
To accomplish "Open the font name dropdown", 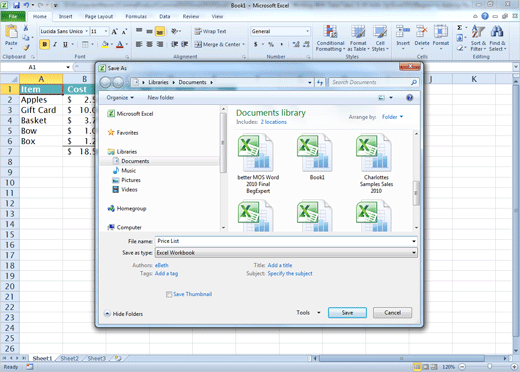I will (86, 31).
